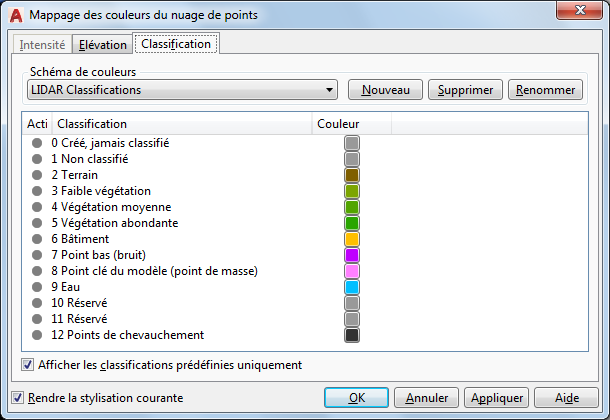The width and height of the screenshot is (610, 420).
Task: Toggle active dot for Terrain classification
Action: click(x=37, y=175)
